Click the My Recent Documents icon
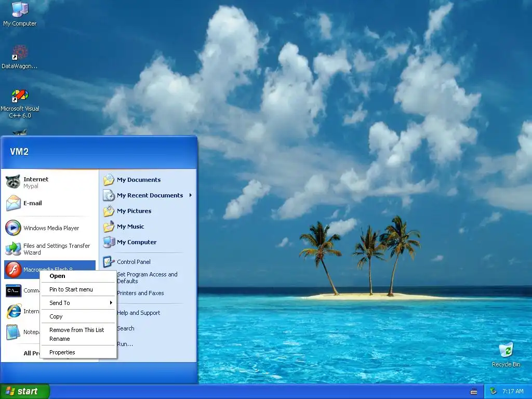Viewport: 532px width, 399px height. tap(109, 195)
